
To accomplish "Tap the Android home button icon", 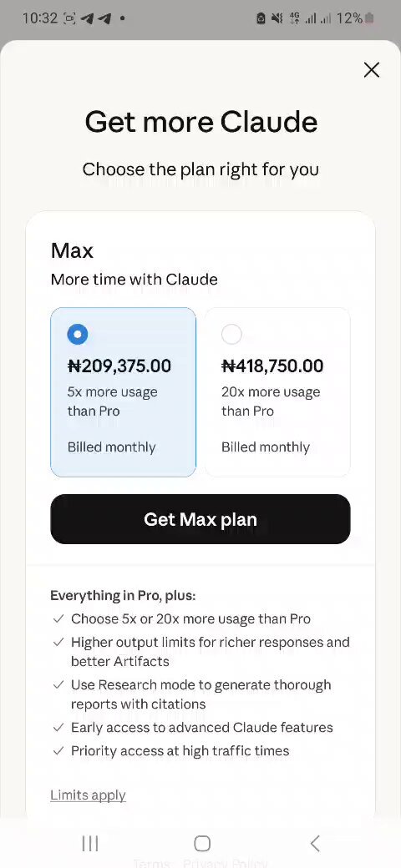I will [202, 844].
